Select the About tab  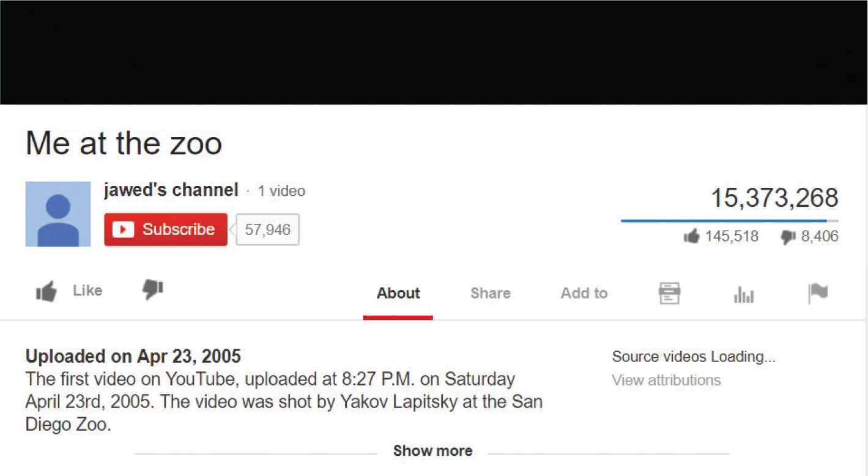pyautogui.click(x=398, y=294)
